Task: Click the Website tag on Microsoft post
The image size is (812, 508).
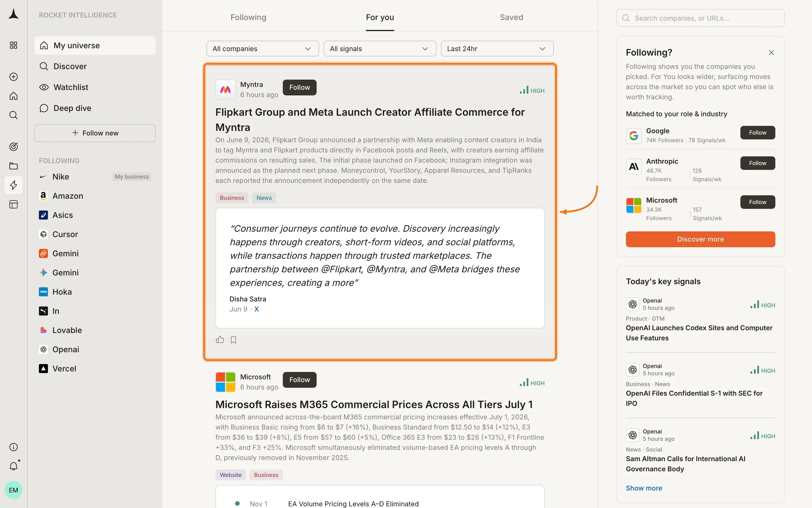Action: pyautogui.click(x=231, y=475)
